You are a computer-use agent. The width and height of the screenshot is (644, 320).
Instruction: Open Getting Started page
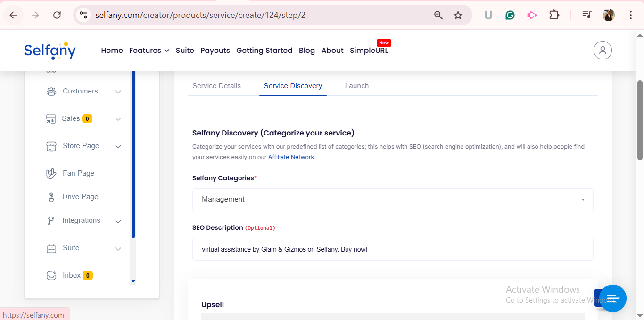pos(264,51)
